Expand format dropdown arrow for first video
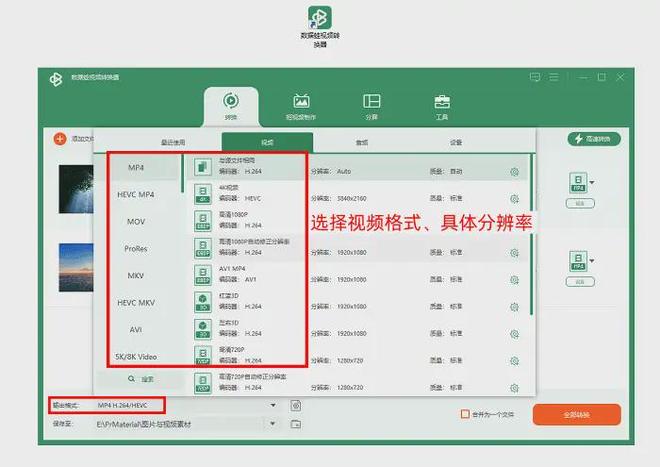Screen dimensions: 660x467 click(592, 182)
